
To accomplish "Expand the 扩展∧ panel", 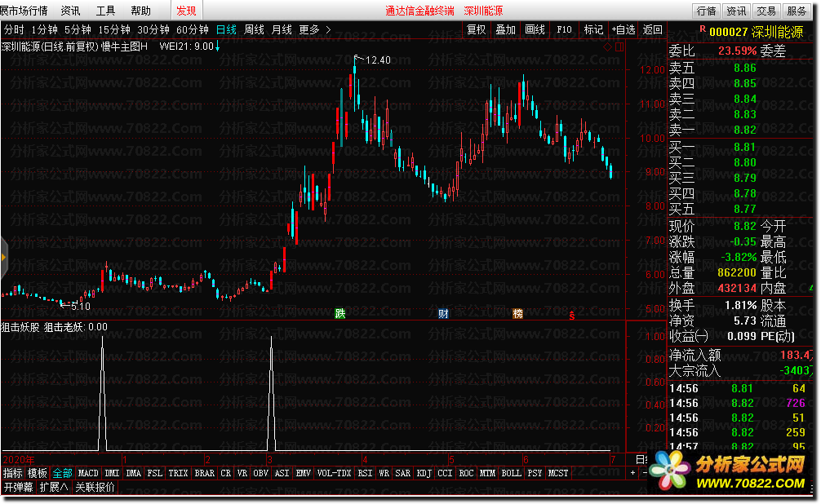I will coord(54,487).
